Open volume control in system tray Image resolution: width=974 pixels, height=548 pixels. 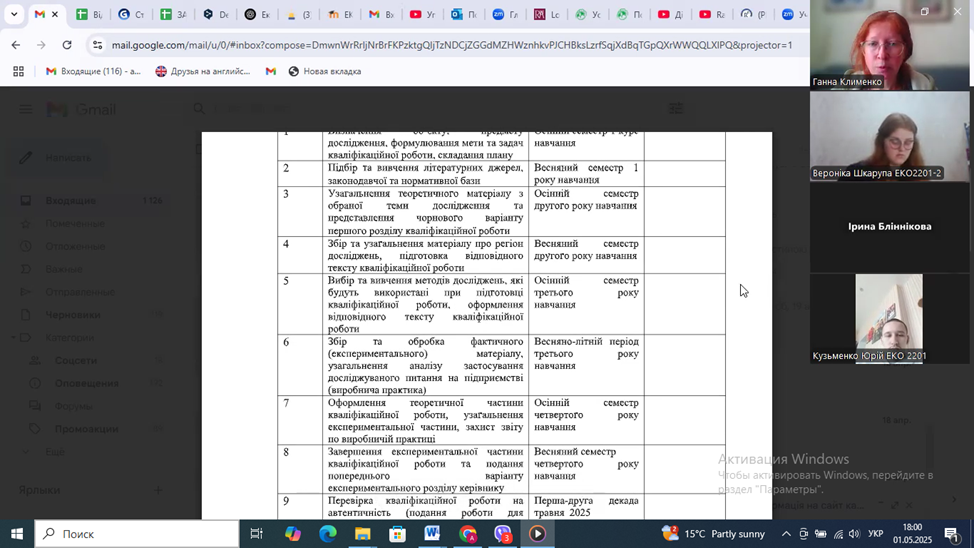(854, 534)
